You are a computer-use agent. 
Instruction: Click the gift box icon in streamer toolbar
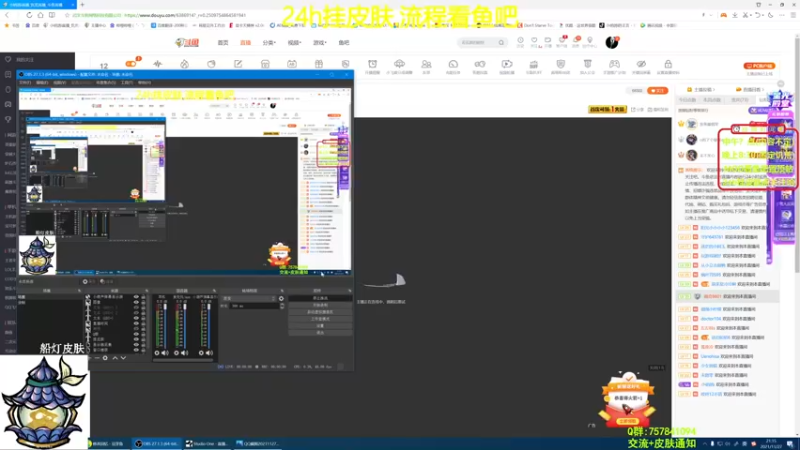(318, 64)
